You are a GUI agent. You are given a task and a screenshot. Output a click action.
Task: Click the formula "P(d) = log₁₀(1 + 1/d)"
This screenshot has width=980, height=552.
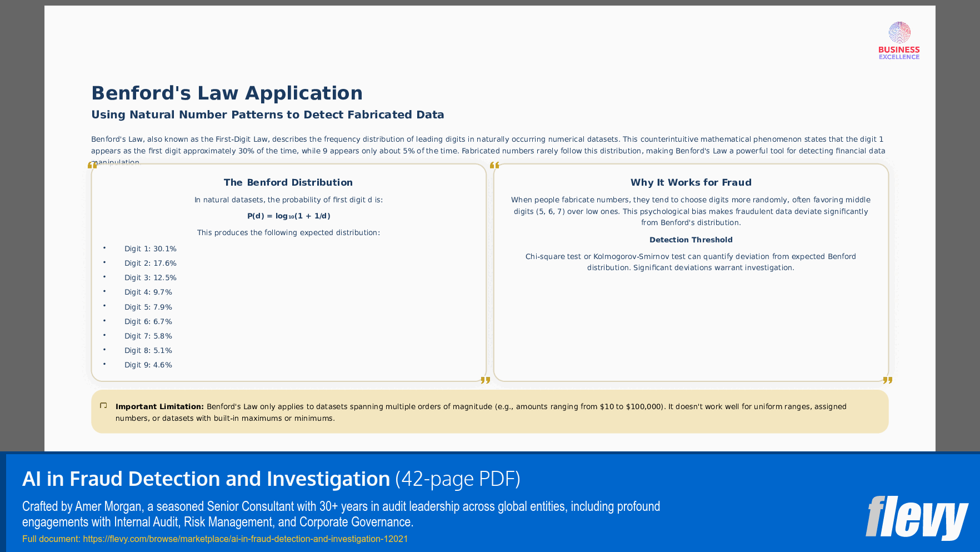pos(289,216)
